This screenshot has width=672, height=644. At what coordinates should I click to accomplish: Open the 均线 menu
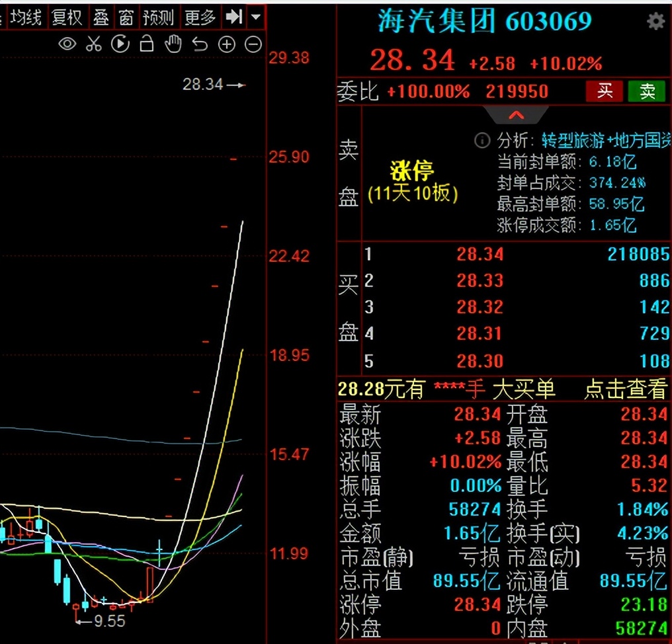(26, 18)
